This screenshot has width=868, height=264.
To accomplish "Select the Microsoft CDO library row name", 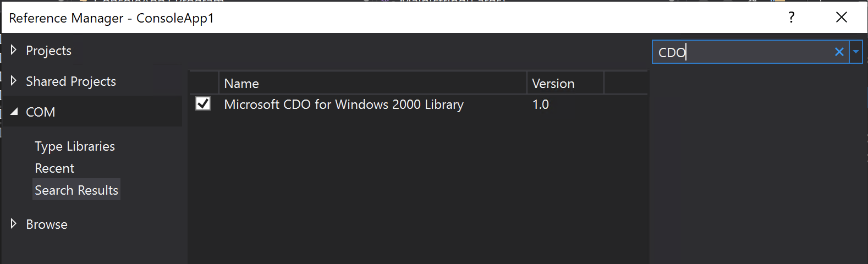I will (344, 105).
